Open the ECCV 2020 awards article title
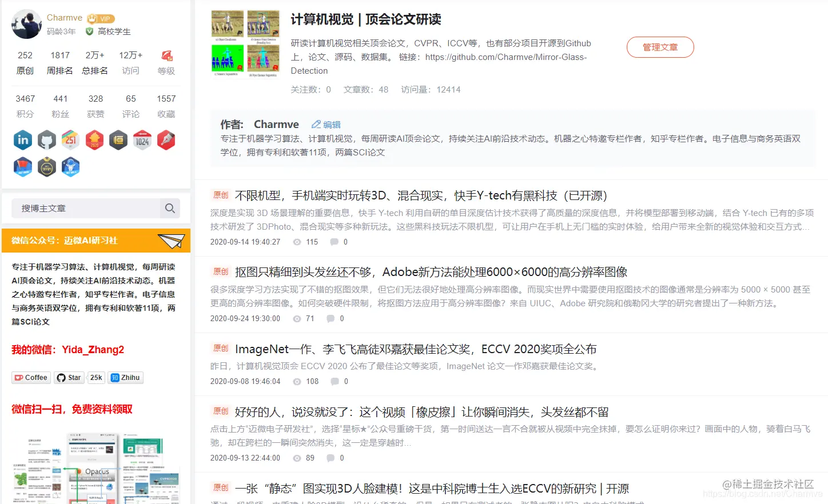The height and width of the screenshot is (504, 828). coord(416,349)
